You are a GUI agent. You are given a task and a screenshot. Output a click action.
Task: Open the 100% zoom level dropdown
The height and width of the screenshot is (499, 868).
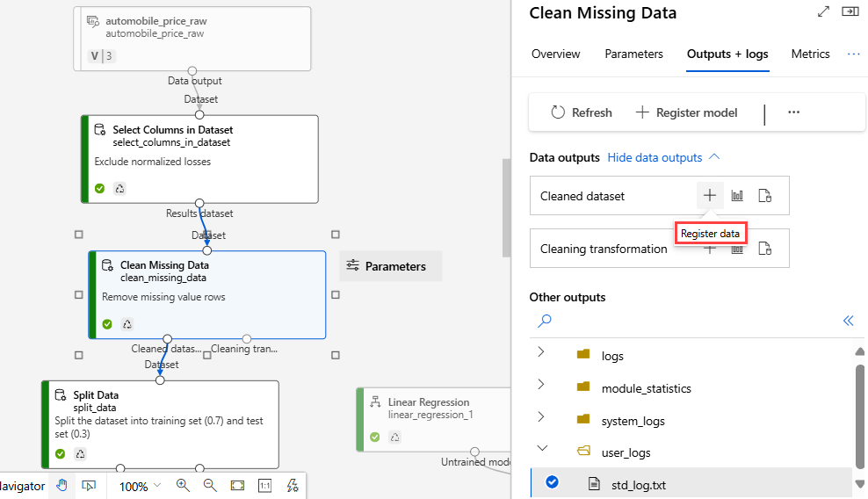(140, 486)
